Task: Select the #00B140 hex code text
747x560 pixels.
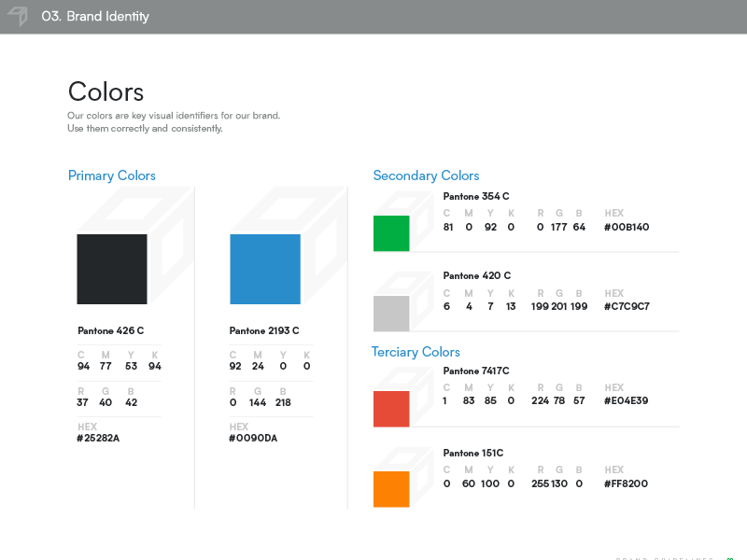Action: (x=627, y=227)
